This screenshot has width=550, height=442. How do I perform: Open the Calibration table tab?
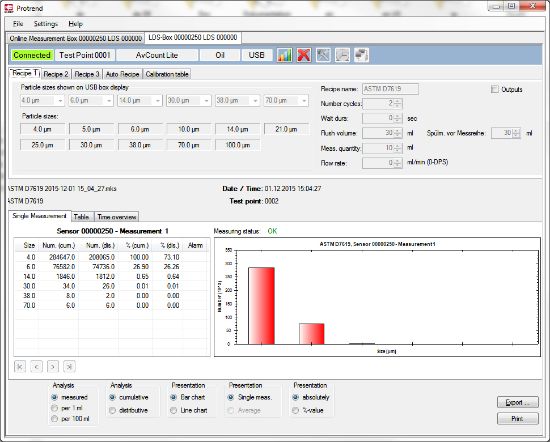point(167,74)
